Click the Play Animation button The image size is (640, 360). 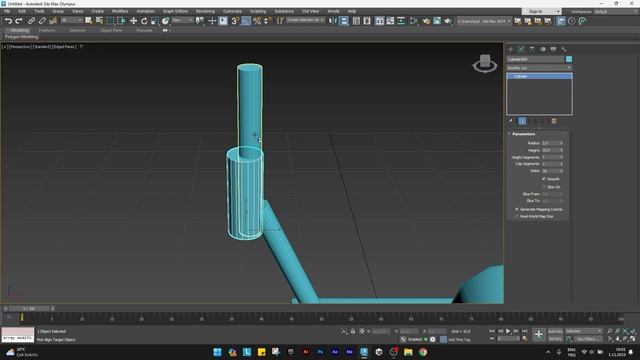pos(508,331)
